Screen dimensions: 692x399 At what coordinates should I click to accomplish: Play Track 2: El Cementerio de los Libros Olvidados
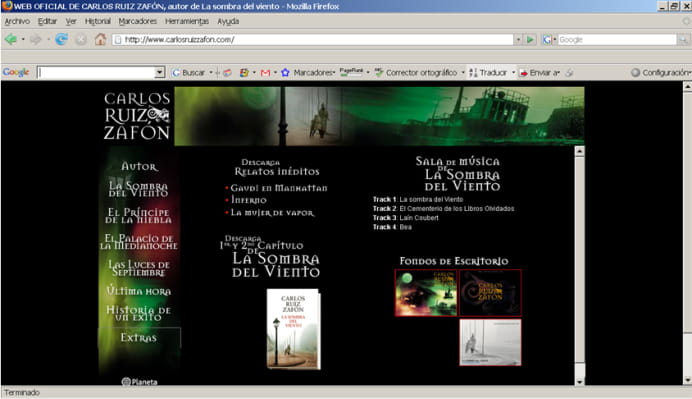coord(444,209)
